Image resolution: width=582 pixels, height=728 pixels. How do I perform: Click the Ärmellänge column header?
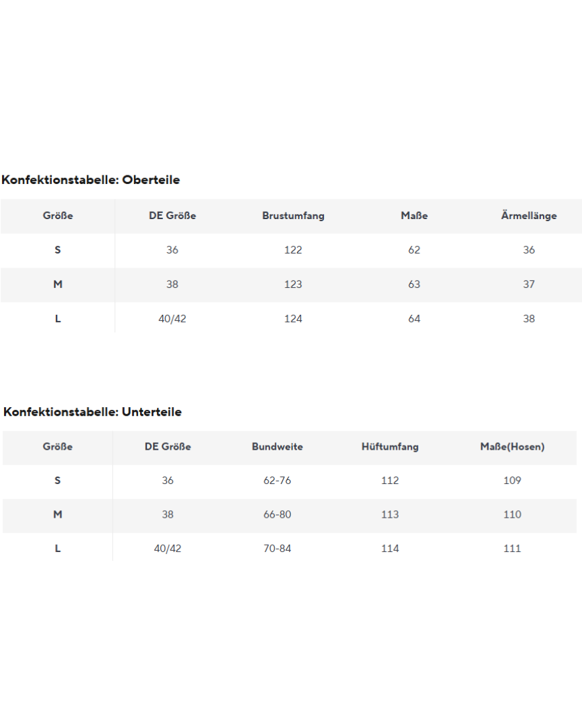pyautogui.click(x=529, y=216)
